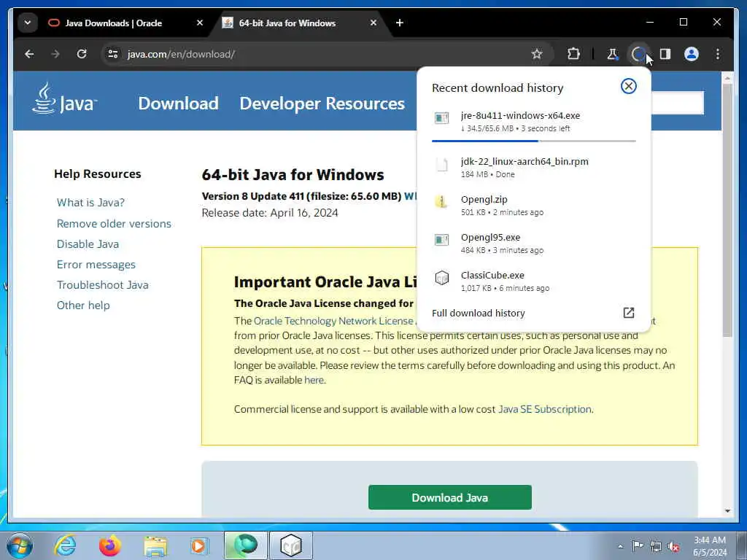Viewport: 747px width, 560px height.
Task: Open the Windows Start menu
Action: point(19,545)
